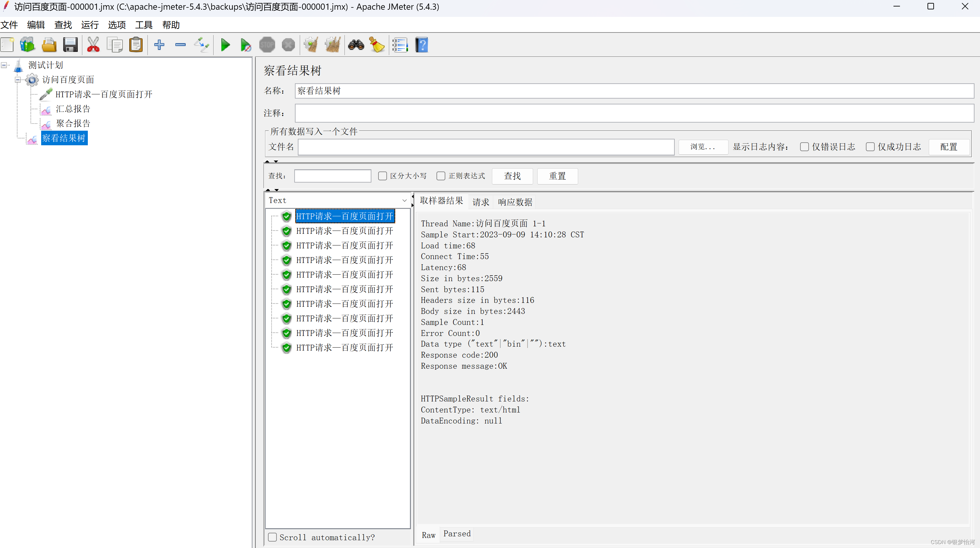Screen dimensions: 980x548
Task: Collapse the 测试计划 tree node
Action: [x=4, y=65]
